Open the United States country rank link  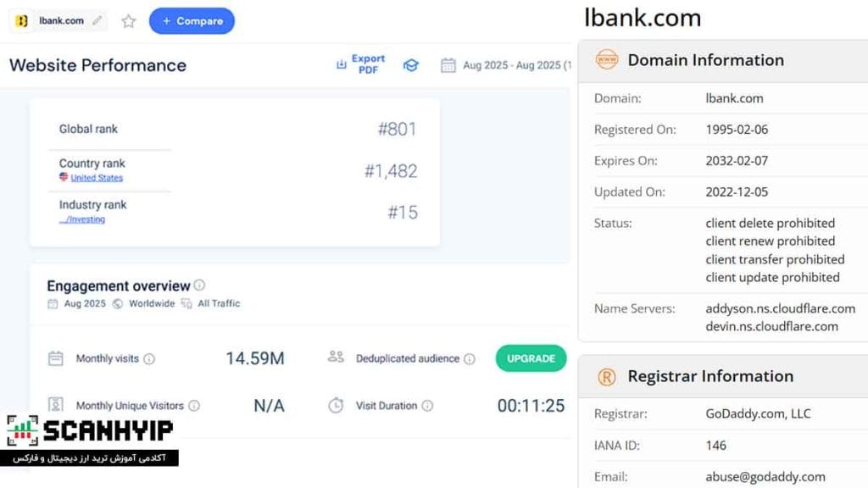97,178
